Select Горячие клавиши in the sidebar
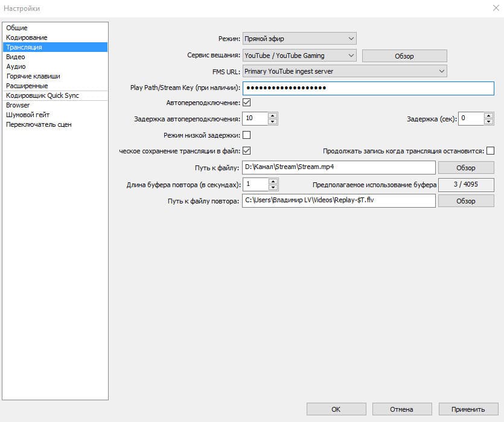 [55, 76]
